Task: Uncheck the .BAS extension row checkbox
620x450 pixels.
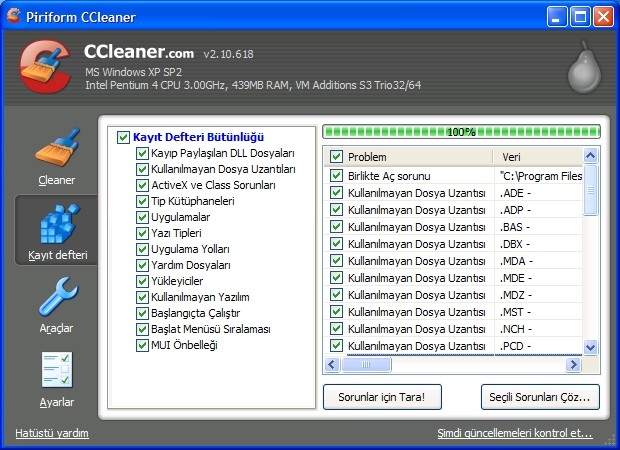Action: click(x=336, y=227)
